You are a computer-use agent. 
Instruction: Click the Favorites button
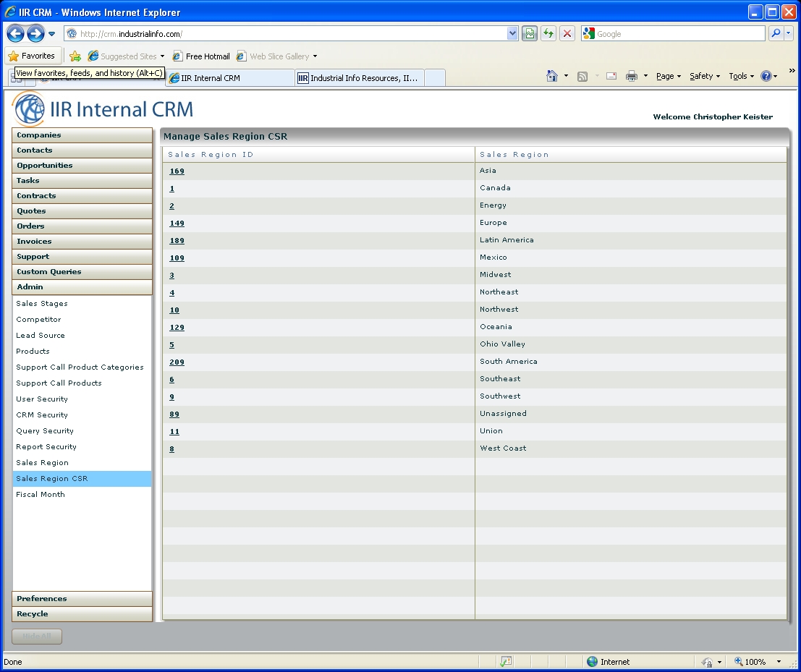coord(33,56)
